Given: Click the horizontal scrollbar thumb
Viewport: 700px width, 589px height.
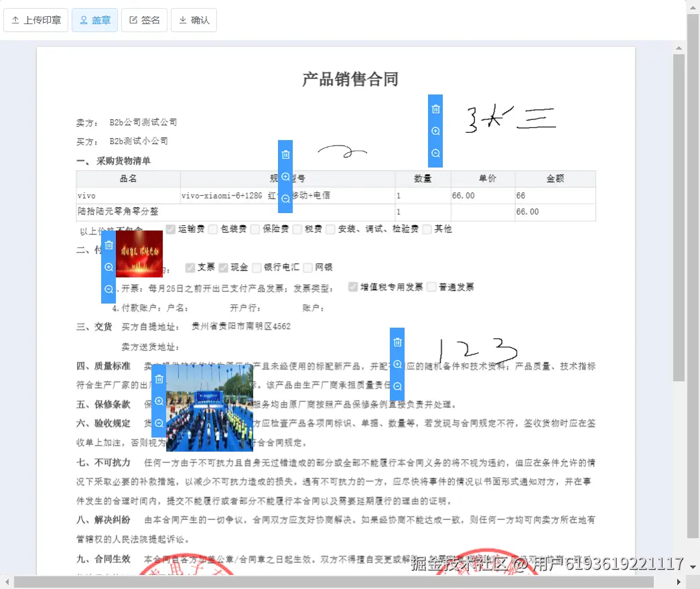Looking at the screenshot, I should click(x=334, y=582).
